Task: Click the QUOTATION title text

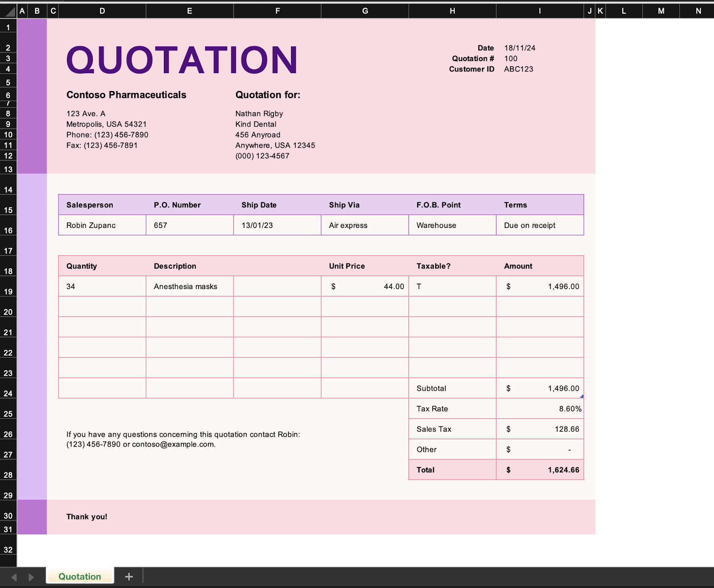Action: click(182, 60)
